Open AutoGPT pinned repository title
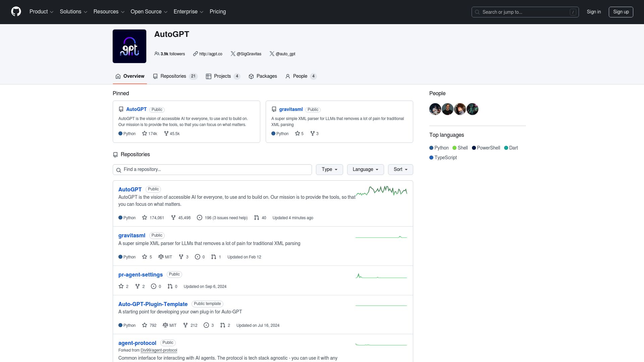 136,109
